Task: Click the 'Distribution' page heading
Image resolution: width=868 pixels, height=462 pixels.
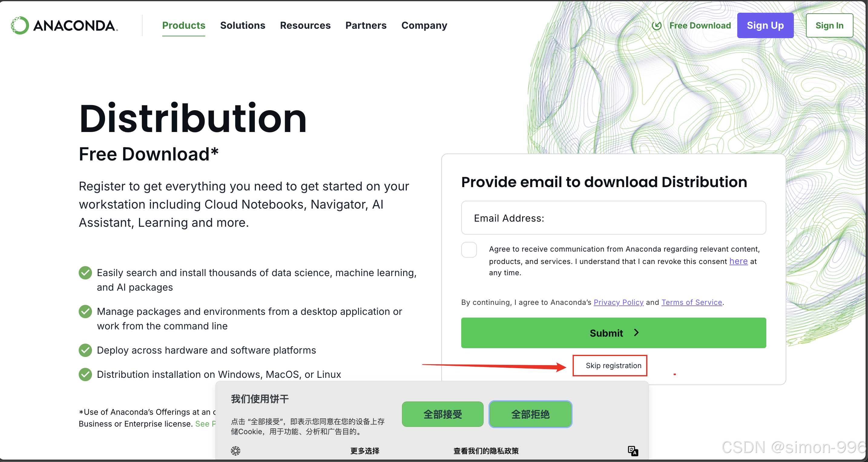Action: click(x=193, y=118)
